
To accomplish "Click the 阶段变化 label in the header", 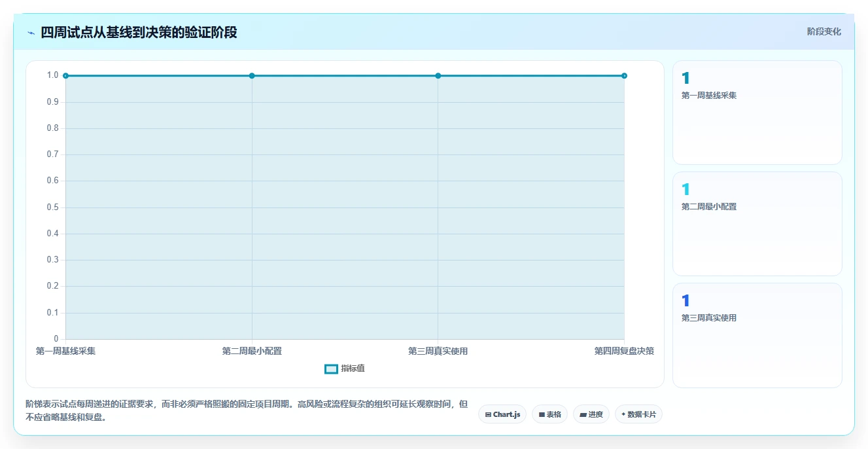I will (824, 31).
